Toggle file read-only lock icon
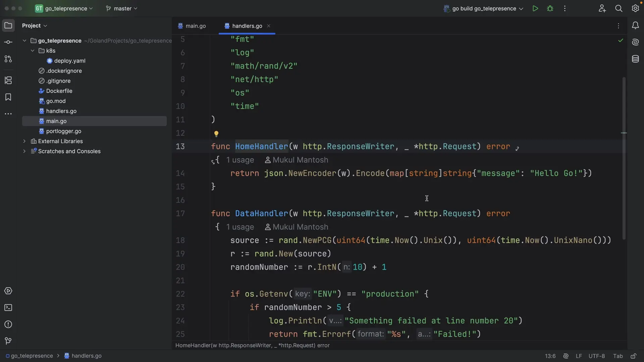 tap(633, 356)
